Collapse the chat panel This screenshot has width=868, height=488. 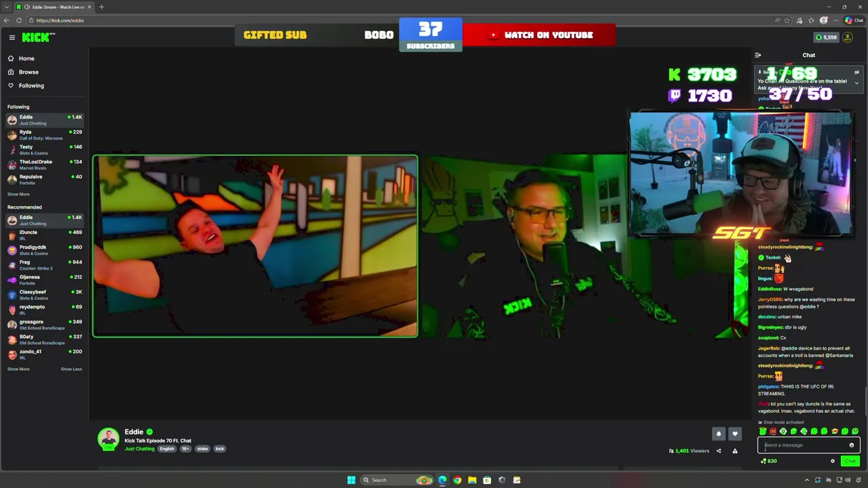coord(757,55)
